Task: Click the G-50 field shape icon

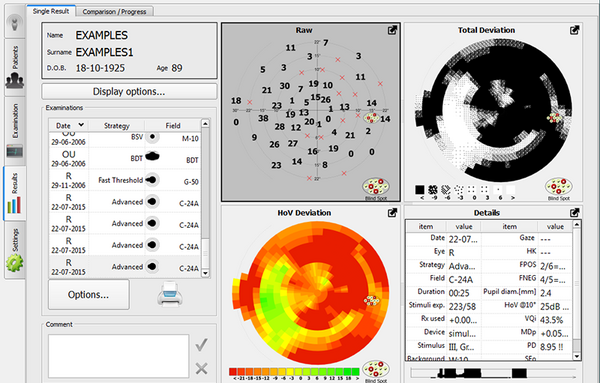Action: [x=152, y=179]
